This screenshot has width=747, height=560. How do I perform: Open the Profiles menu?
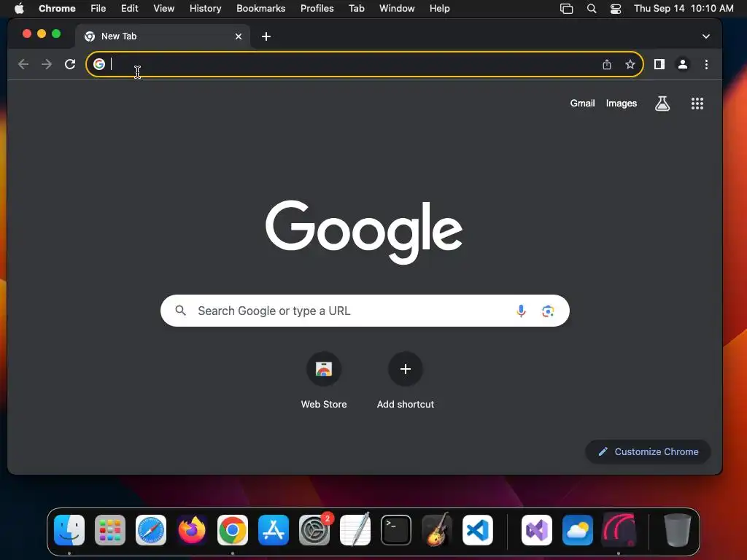click(317, 9)
